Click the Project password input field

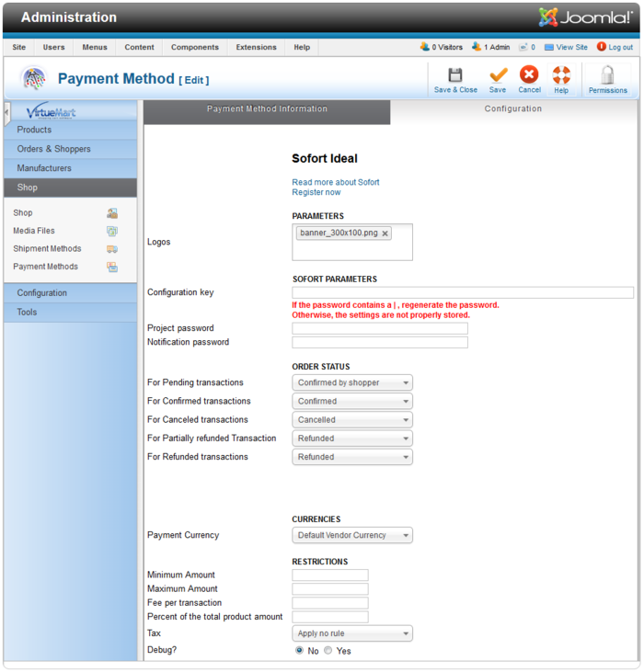tap(380, 329)
